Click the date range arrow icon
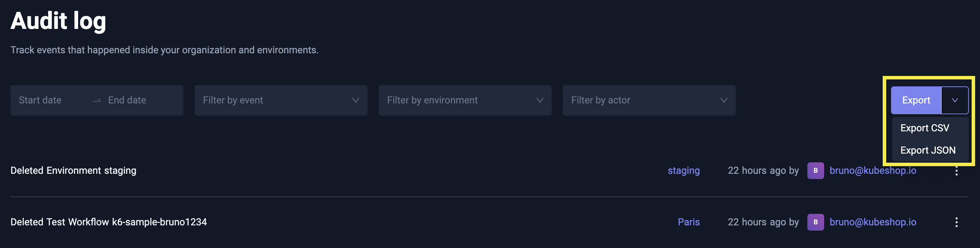Image resolution: width=980 pixels, height=248 pixels. tap(97, 100)
